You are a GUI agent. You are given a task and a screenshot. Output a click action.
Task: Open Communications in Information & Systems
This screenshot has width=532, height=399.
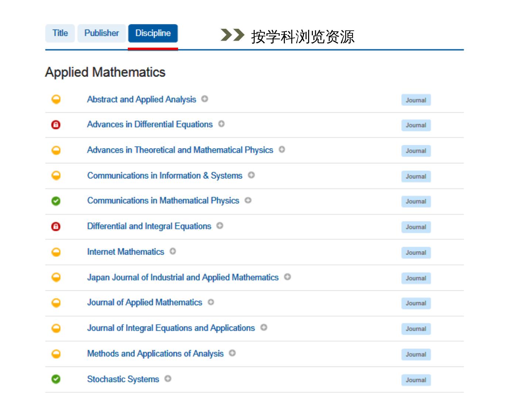tap(165, 175)
